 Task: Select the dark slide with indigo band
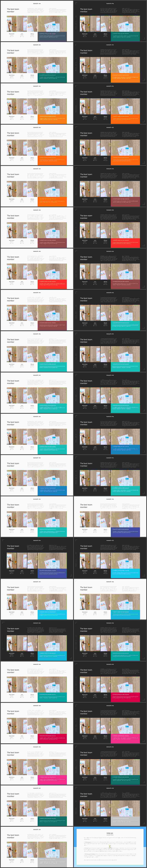point(37,558)
